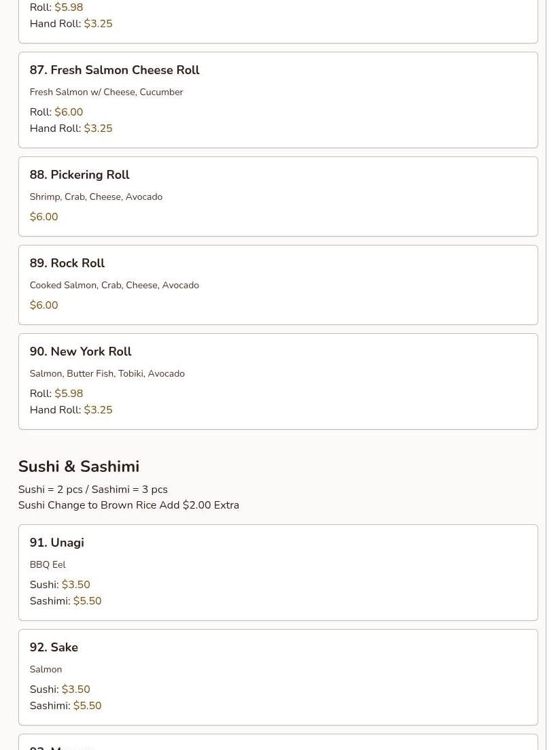Click the Brown Rice $2.00 extra note
The image size is (560, 750).
(128, 506)
